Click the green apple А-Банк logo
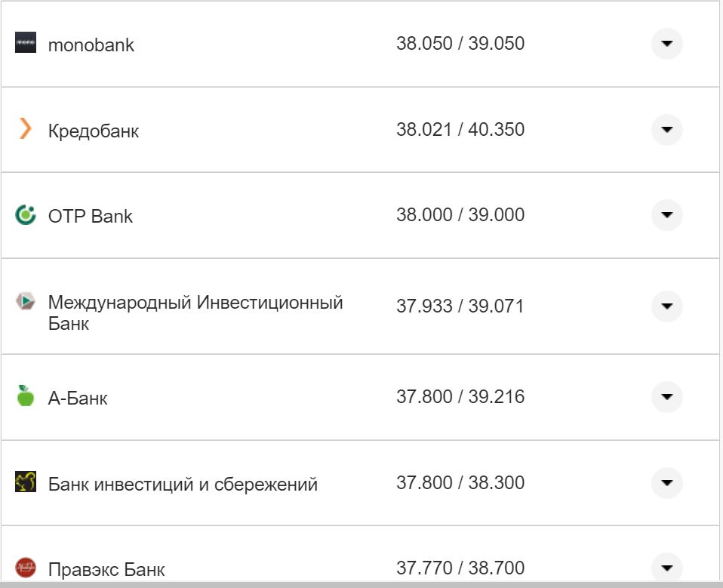723x588 pixels. coord(26,396)
